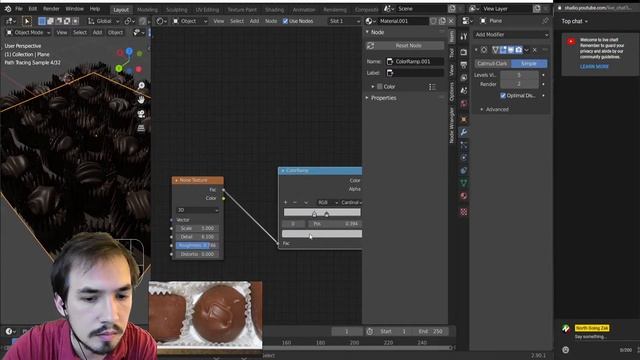
Task: Edit the Name field ColorRamp.001
Action: pos(415,61)
